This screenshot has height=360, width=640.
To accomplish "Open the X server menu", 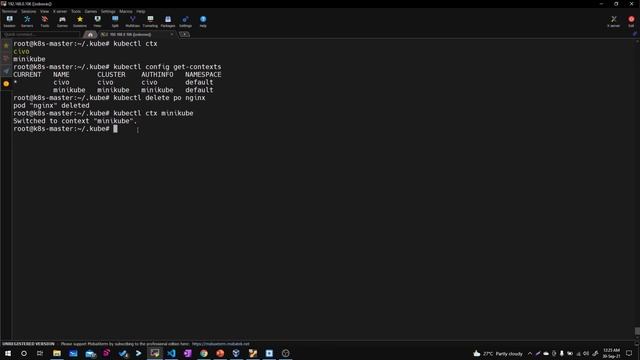I will pyautogui.click(x=60, y=11).
